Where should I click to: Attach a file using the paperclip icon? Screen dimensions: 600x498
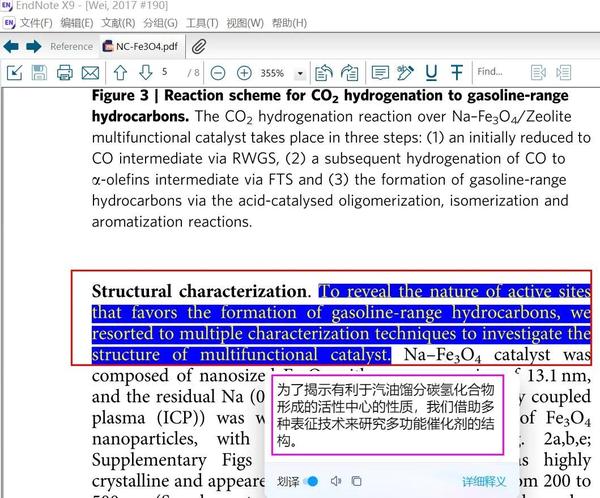[x=199, y=47]
